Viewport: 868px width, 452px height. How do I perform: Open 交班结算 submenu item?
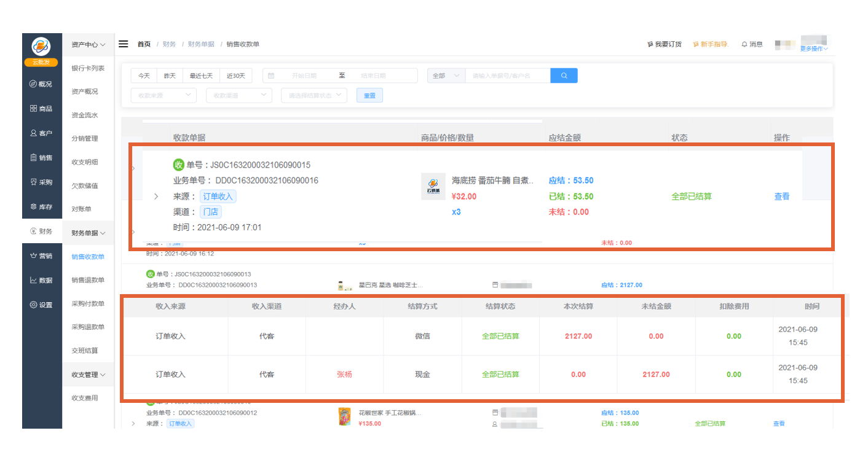pyautogui.click(x=84, y=351)
